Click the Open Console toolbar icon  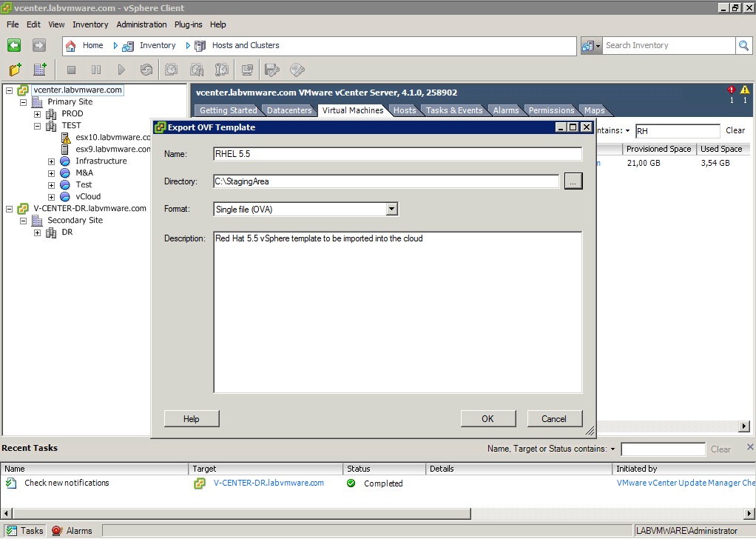(x=247, y=70)
